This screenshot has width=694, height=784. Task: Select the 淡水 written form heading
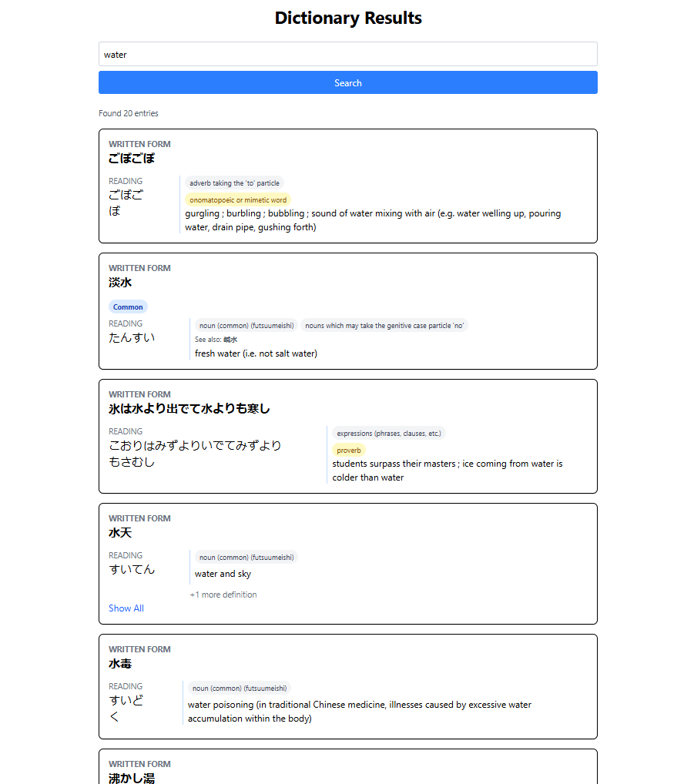(x=120, y=283)
